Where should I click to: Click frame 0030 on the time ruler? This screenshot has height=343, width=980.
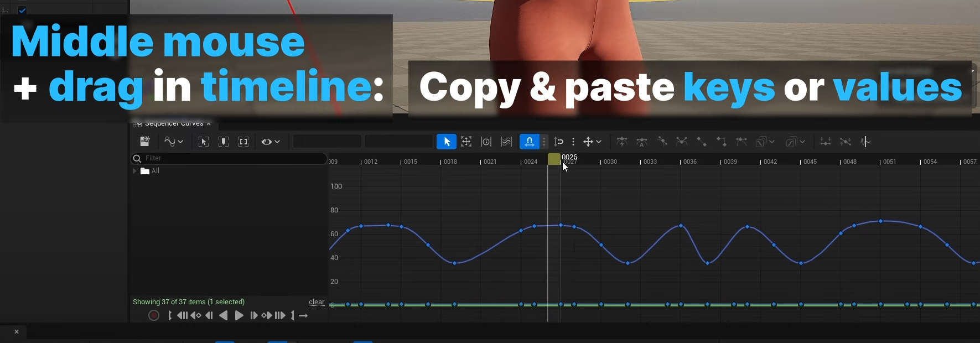coord(610,162)
